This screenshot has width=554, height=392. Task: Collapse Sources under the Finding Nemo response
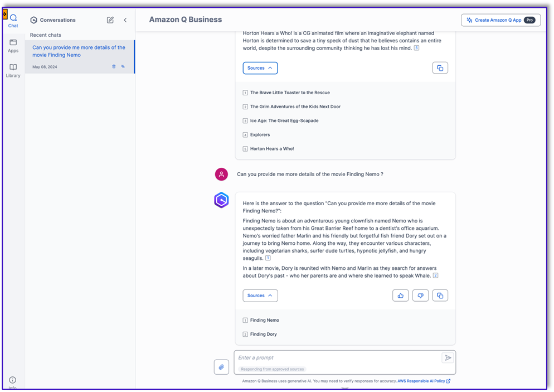pos(260,296)
